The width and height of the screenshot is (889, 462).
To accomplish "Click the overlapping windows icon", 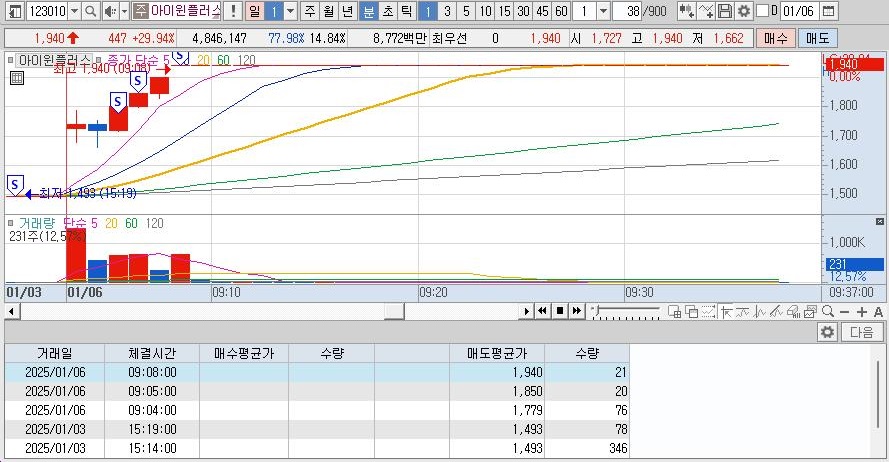I will 691,311.
